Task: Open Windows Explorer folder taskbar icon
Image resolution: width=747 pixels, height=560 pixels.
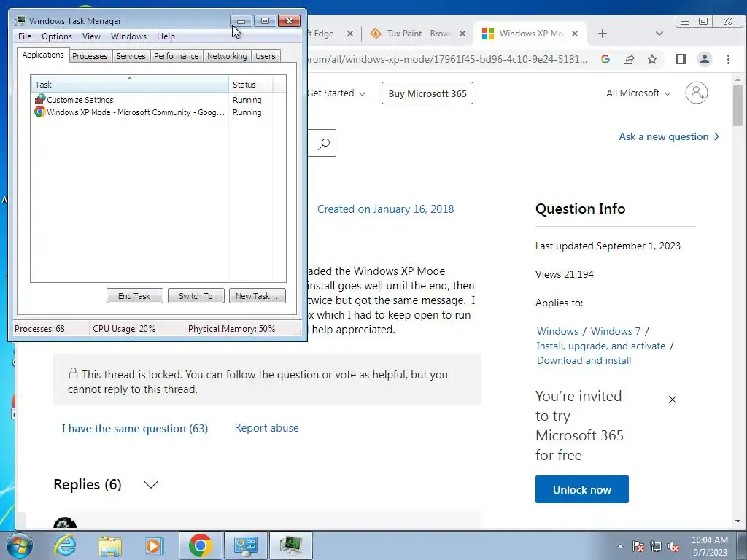Action: tap(110, 545)
